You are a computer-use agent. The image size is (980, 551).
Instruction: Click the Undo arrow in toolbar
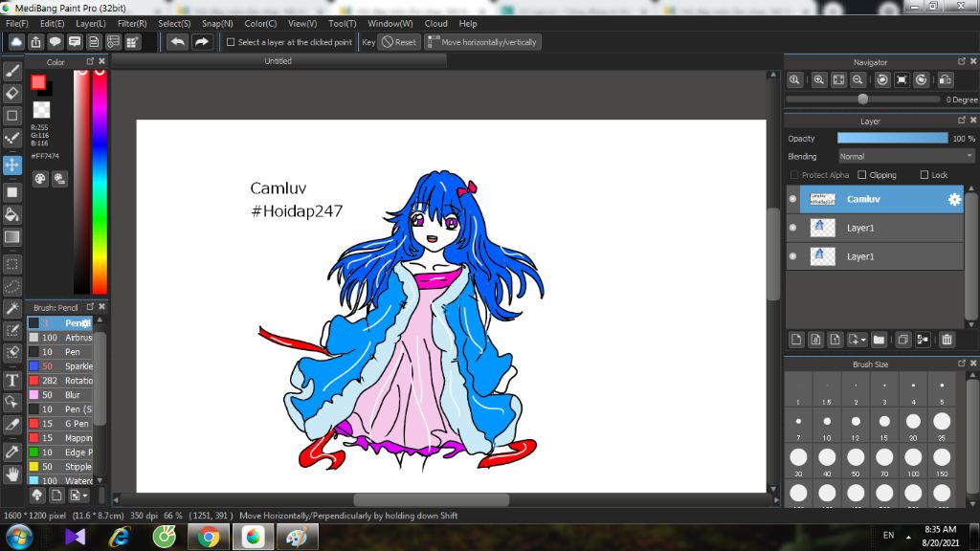(177, 42)
